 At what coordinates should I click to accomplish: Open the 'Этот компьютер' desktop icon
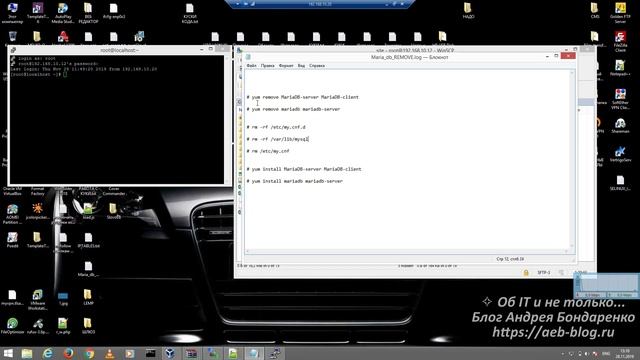coord(13,12)
